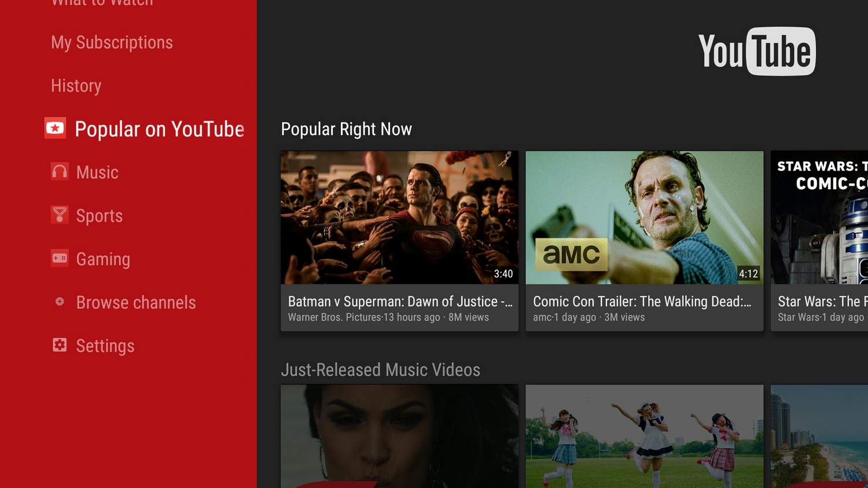Click the Comic Con Trailer: The Walking Dead title

tap(642, 301)
